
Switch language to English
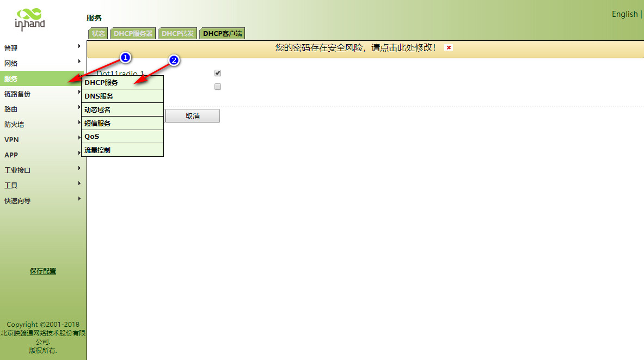624,14
